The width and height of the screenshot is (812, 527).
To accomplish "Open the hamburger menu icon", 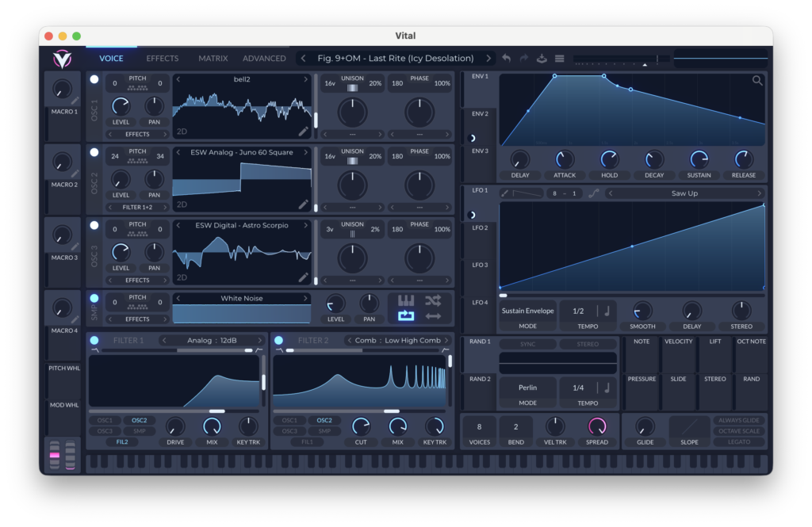I will point(560,59).
